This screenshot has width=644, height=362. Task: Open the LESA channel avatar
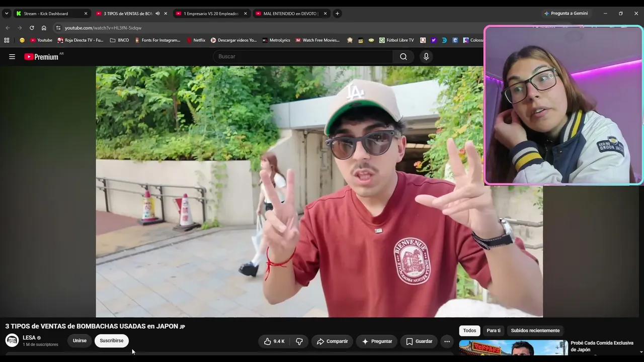[12, 340]
